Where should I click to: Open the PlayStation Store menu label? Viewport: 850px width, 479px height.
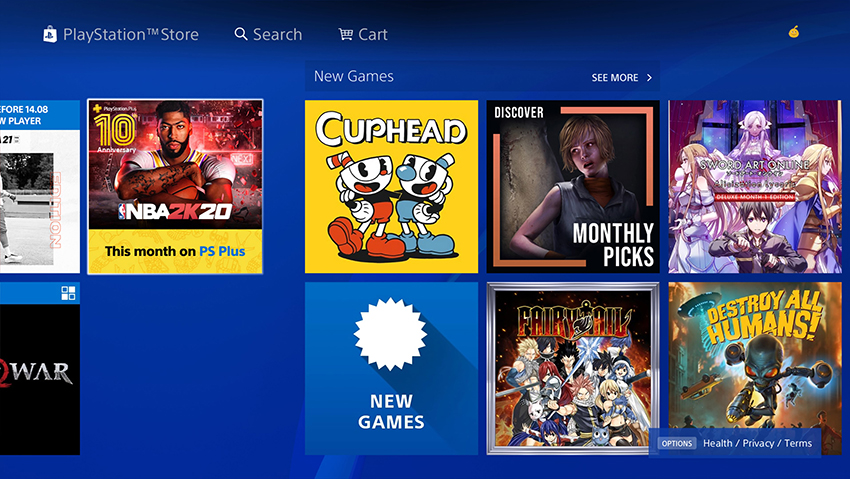131,35
